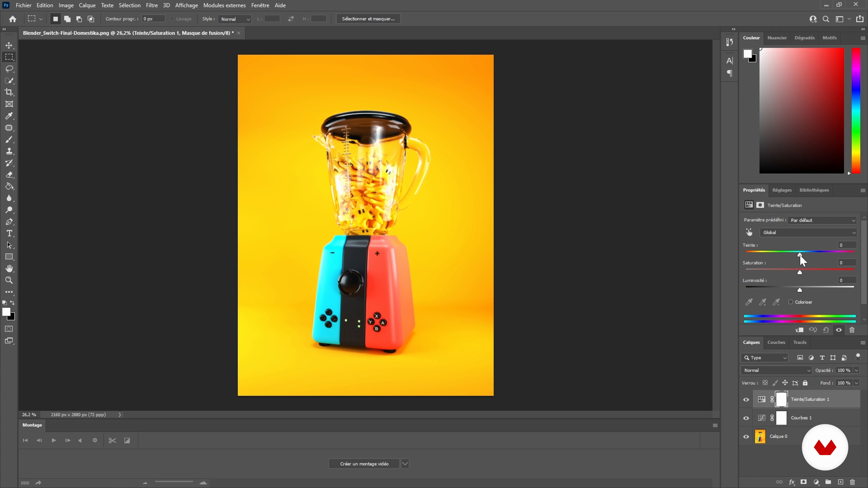Select the Hand tool
Image resolution: width=868 pixels, height=488 pixels.
click(9, 268)
